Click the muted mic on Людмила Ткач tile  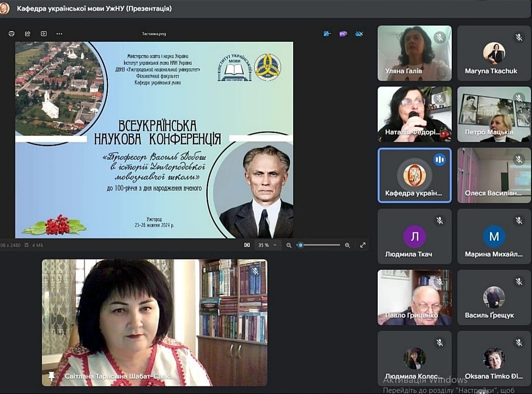[x=440, y=221]
